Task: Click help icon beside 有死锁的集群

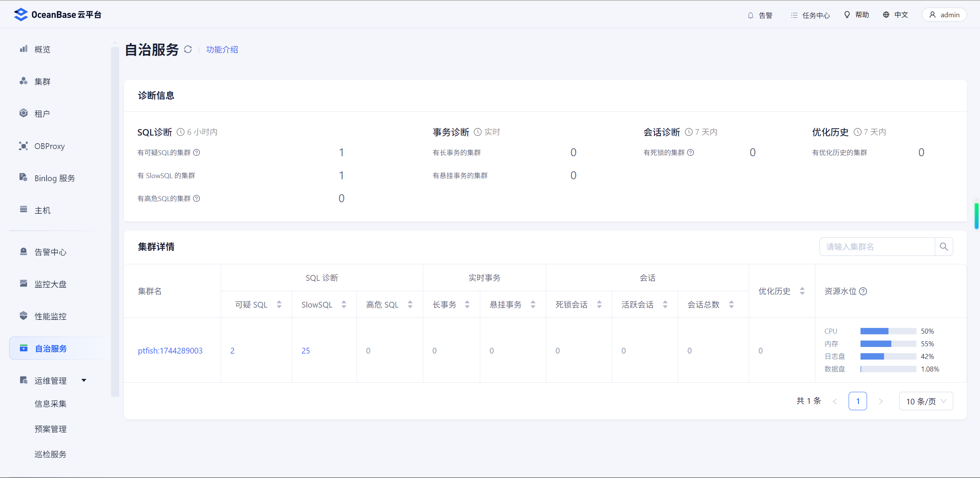Action: [690, 152]
